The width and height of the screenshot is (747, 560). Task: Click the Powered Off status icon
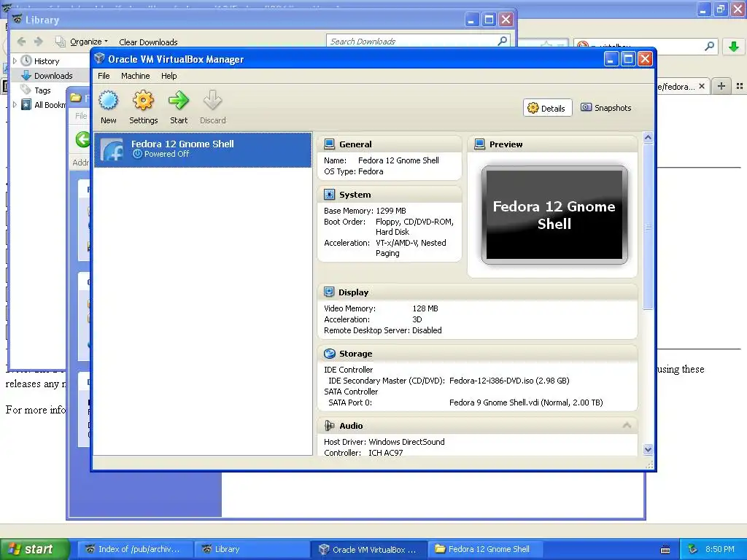[137, 154]
